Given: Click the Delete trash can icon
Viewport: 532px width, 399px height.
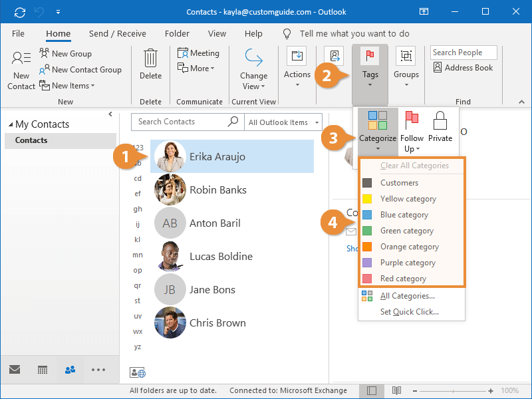Looking at the screenshot, I should [x=150, y=58].
